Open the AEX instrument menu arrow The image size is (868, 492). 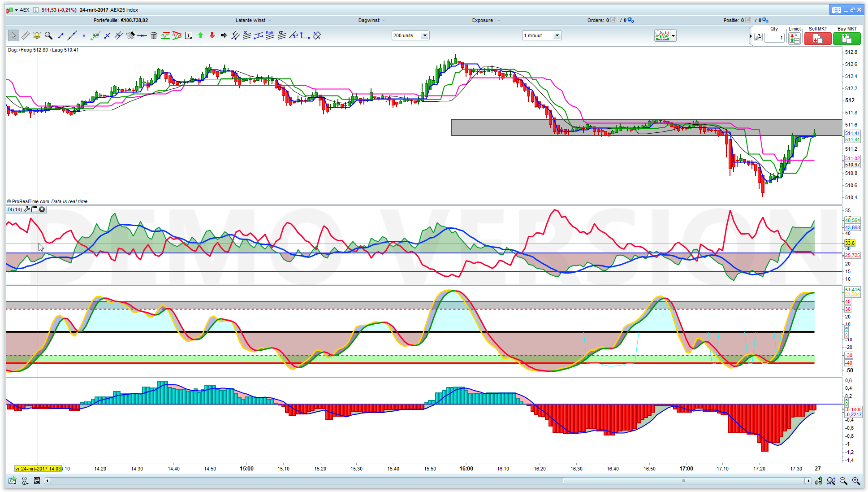pos(16,10)
